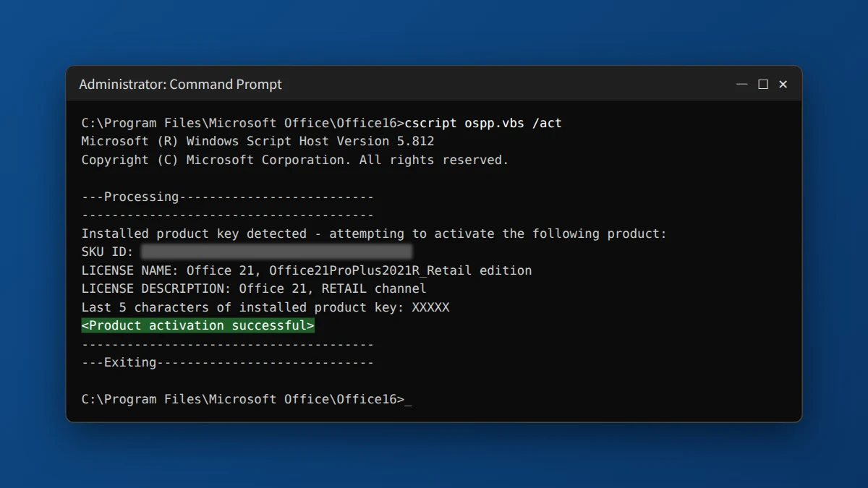Click the highlighted 'Product activation successful' message
Image resolution: width=868 pixels, height=488 pixels.
197,325
